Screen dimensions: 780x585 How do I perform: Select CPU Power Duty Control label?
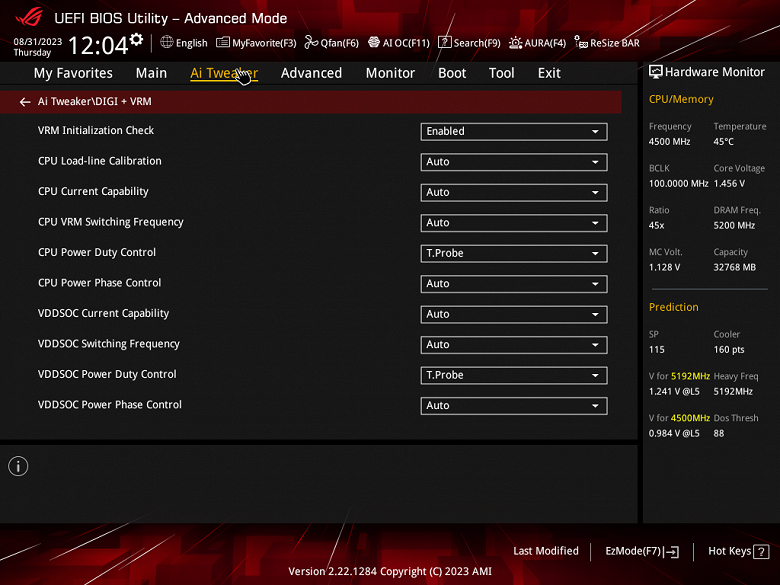[x=97, y=252]
